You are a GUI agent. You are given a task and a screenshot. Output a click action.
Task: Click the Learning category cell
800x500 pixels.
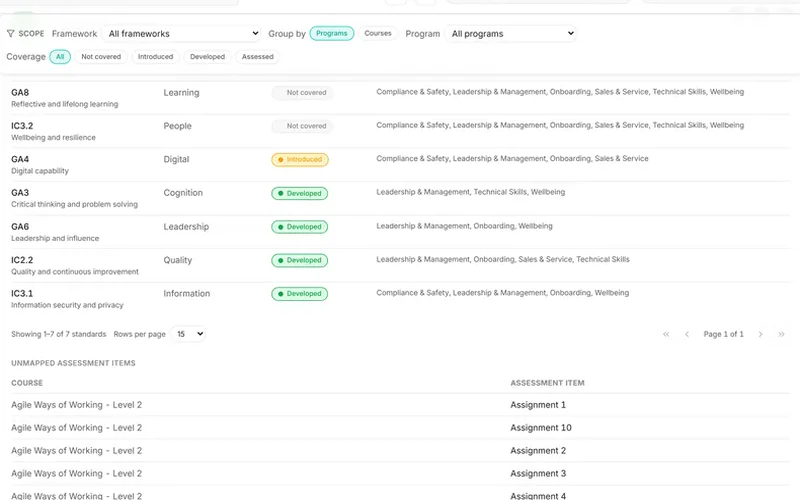pos(181,92)
